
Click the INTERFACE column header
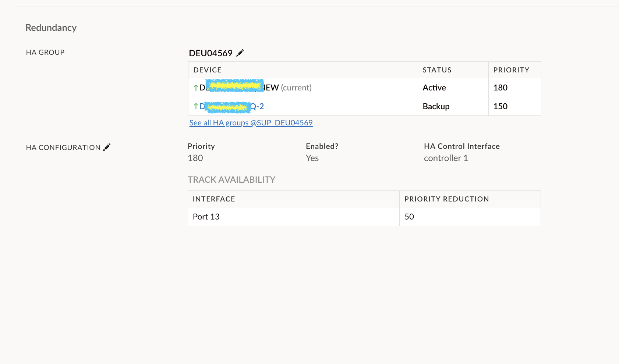pos(214,199)
